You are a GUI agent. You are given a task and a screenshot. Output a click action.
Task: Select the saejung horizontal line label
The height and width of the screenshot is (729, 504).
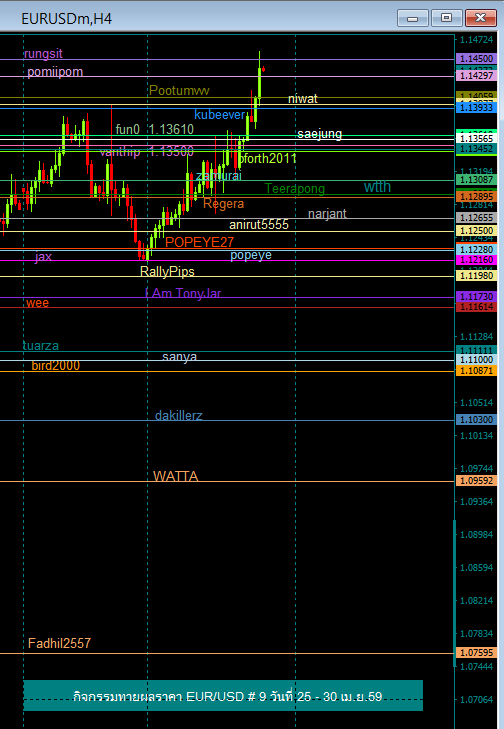tap(320, 134)
